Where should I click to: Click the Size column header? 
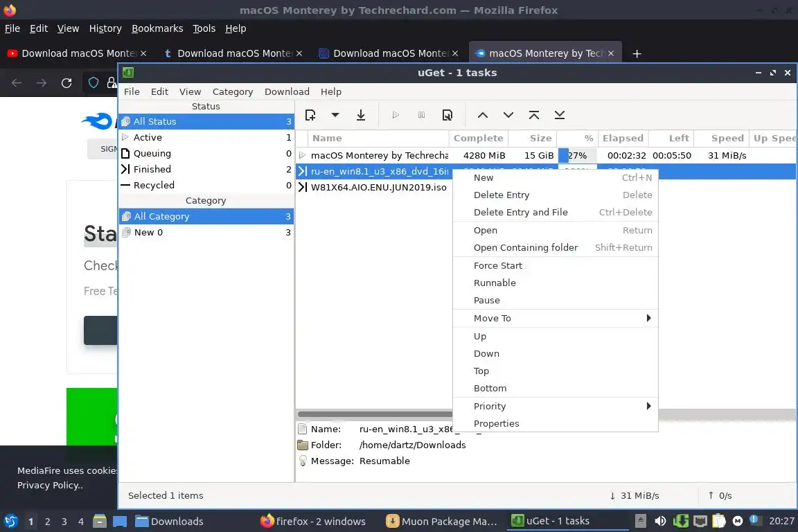533,138
